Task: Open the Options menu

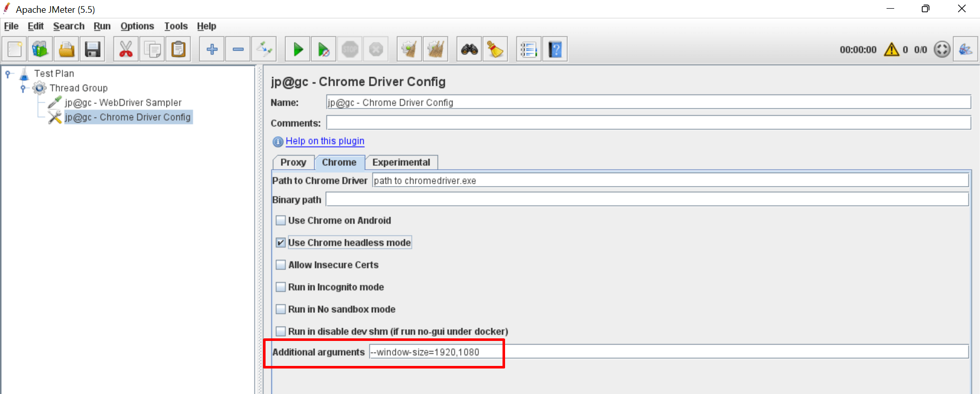Action: pyautogui.click(x=137, y=26)
